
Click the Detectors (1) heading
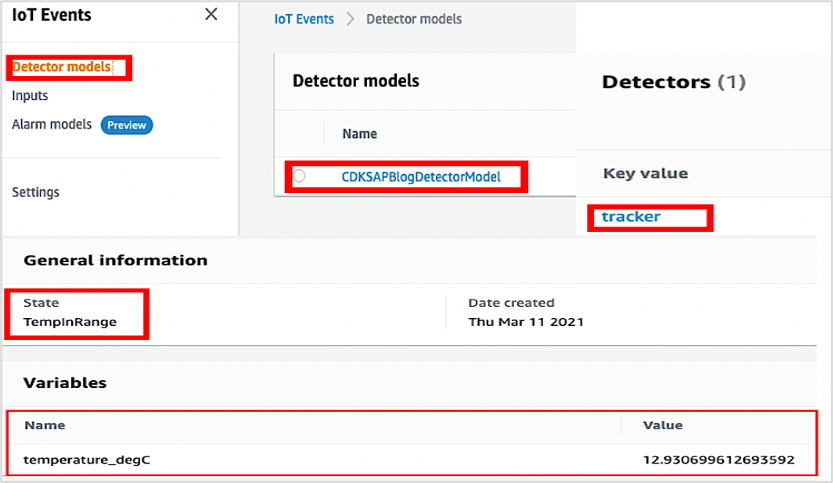tap(674, 82)
